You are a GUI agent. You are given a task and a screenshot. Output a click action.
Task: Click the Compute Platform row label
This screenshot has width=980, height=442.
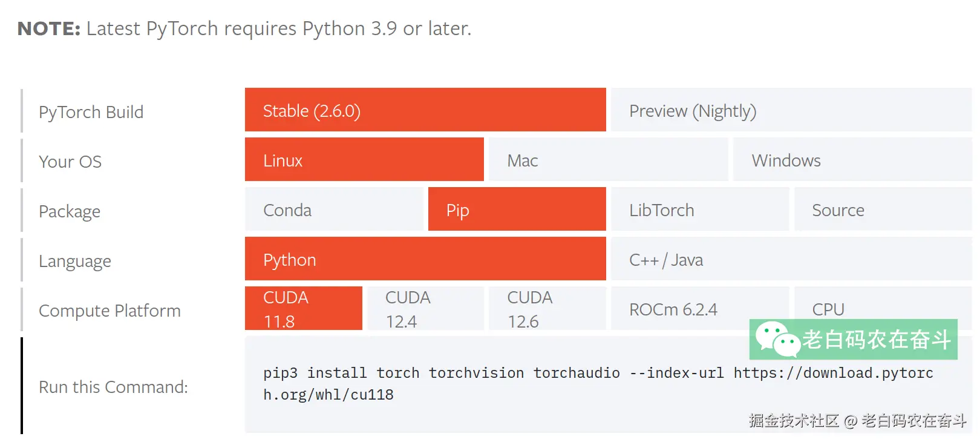click(109, 311)
